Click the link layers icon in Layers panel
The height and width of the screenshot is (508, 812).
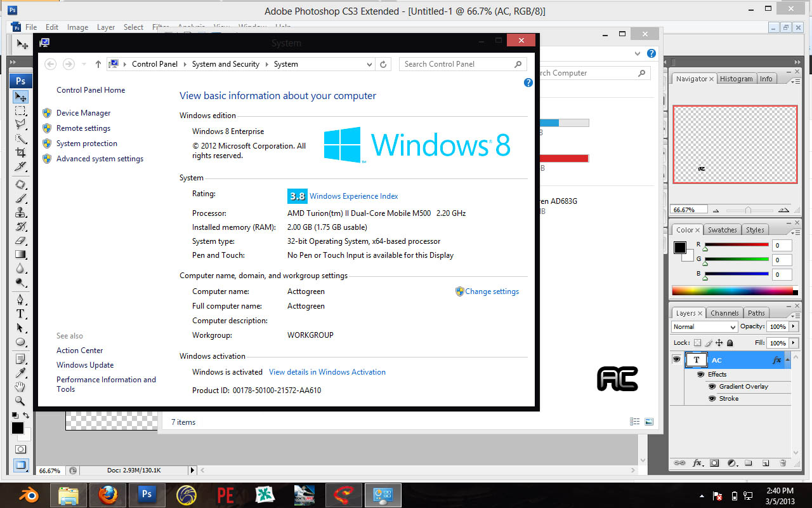click(679, 463)
